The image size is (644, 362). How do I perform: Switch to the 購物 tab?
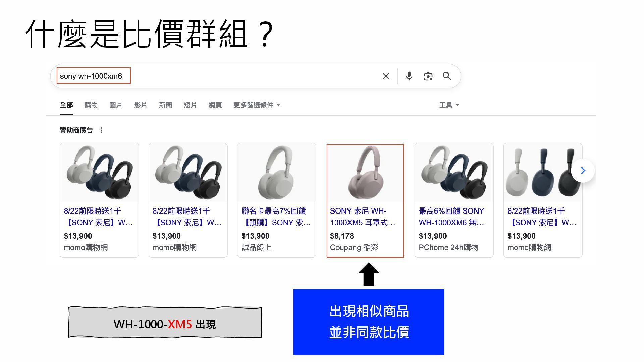[91, 105]
